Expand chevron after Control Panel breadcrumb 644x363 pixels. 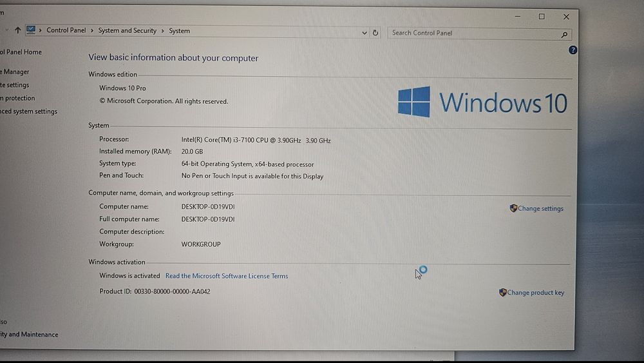click(x=92, y=30)
